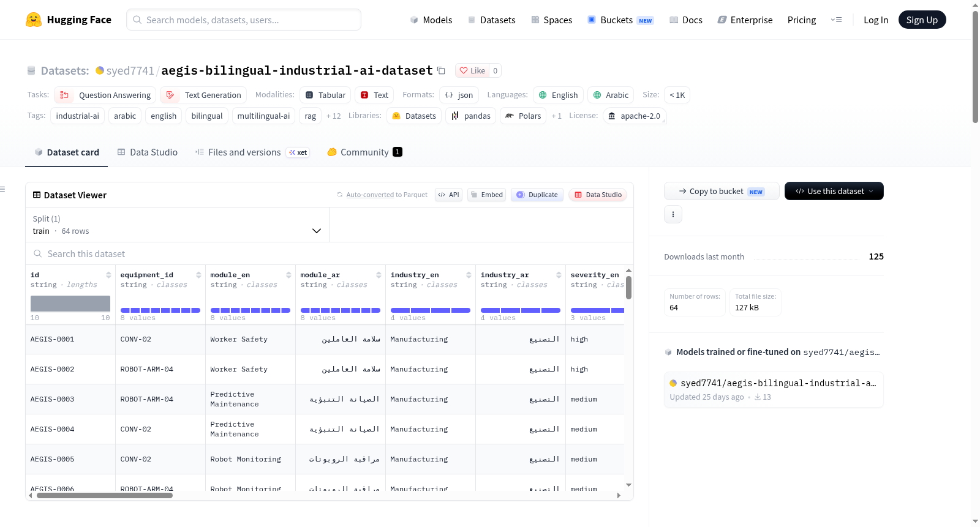The height and width of the screenshot is (527, 980).
Task: Go to Buckets in top navigation
Action: 620,20
